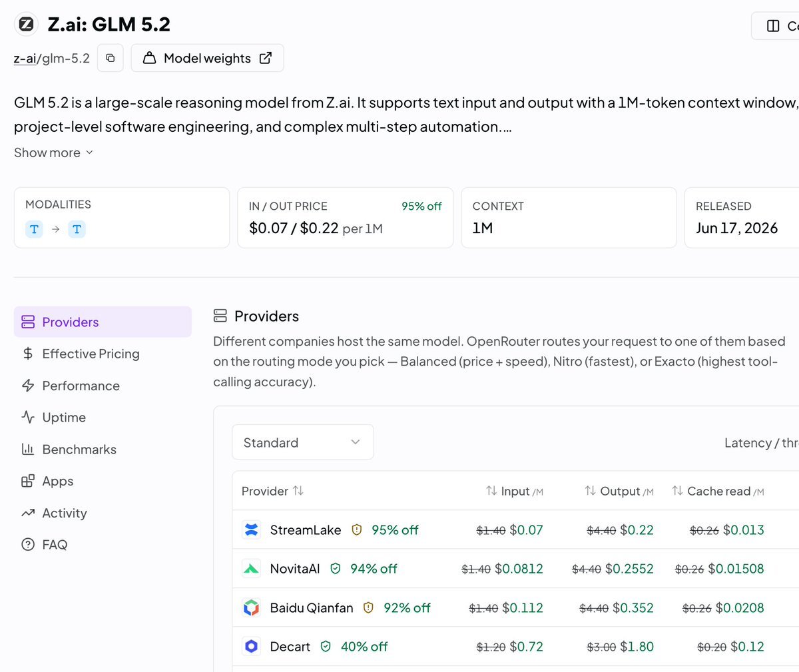Click the Baidu Qianfan provider logo
The width and height of the screenshot is (799, 672).
pos(251,608)
